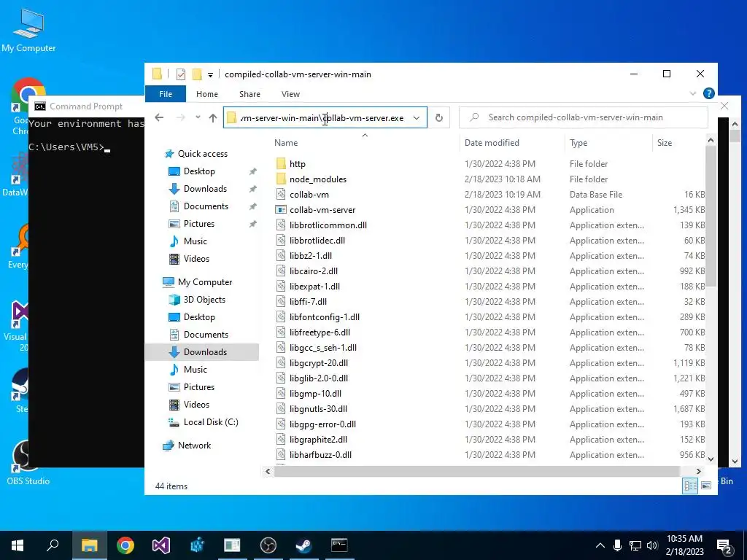Open the notification center icon

click(x=724, y=546)
